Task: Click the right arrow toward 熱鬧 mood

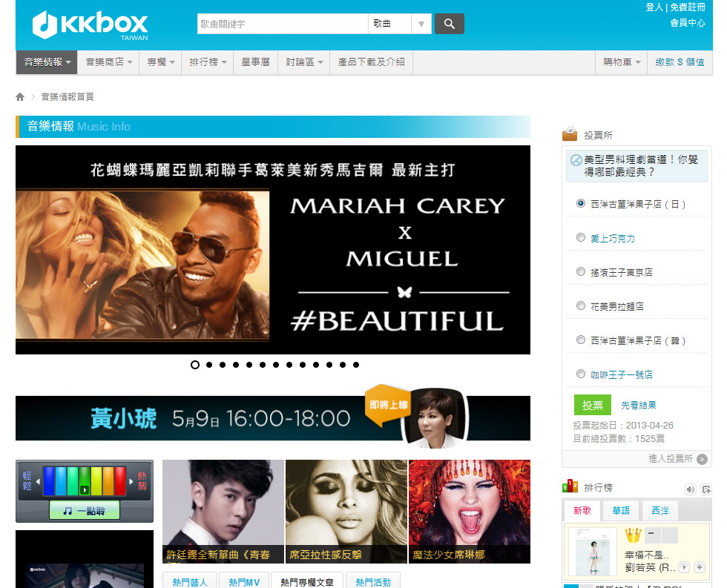Action: (131, 481)
